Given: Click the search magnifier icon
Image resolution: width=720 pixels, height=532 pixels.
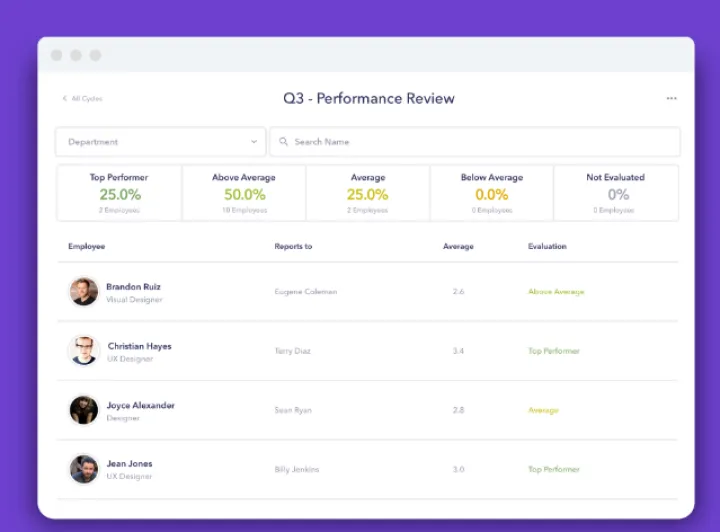Looking at the screenshot, I should point(284,142).
